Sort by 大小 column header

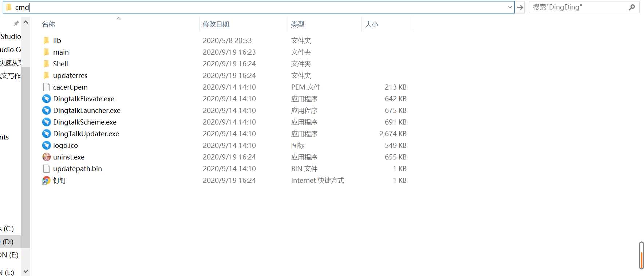(x=372, y=24)
